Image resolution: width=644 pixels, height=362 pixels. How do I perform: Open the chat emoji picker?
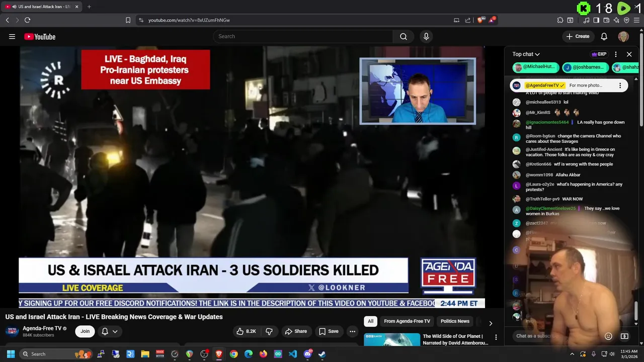click(608, 336)
